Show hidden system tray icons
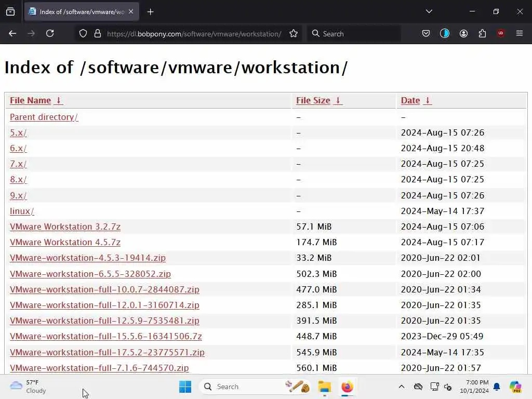The image size is (532, 399). tap(402, 387)
